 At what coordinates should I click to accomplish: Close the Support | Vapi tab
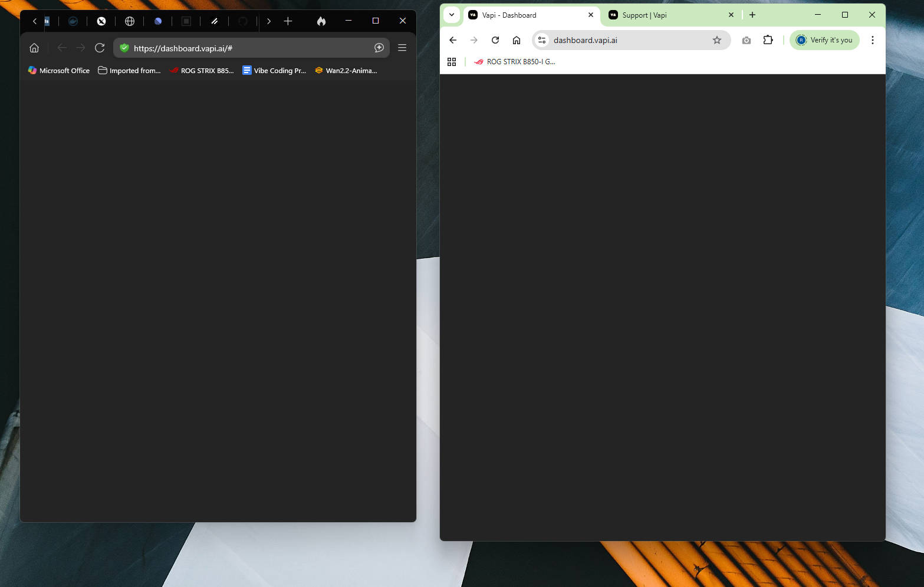click(x=731, y=15)
